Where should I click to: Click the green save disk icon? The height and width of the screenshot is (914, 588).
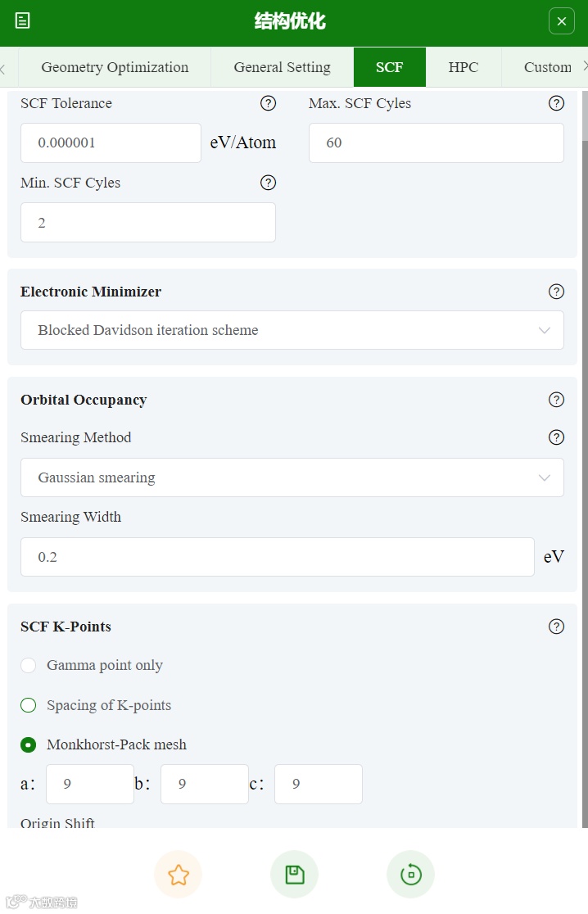coord(294,875)
